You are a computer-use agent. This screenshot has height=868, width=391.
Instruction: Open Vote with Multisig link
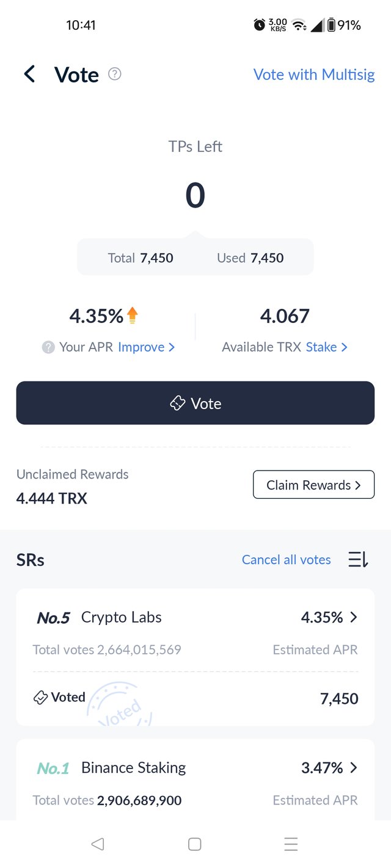(314, 74)
